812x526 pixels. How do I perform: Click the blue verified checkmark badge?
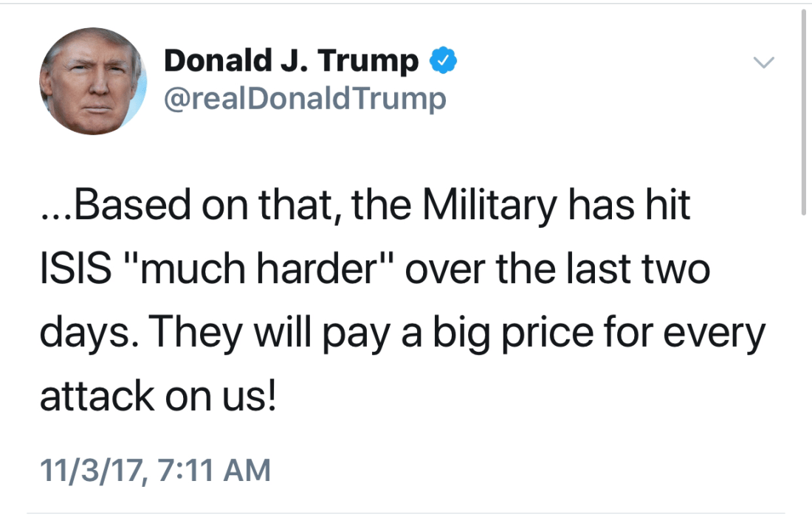click(443, 61)
